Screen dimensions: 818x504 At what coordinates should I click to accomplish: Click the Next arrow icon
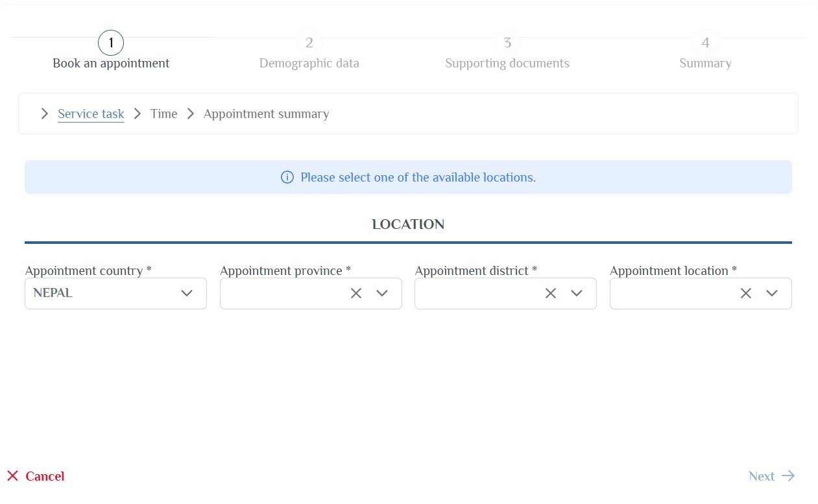[x=788, y=476]
